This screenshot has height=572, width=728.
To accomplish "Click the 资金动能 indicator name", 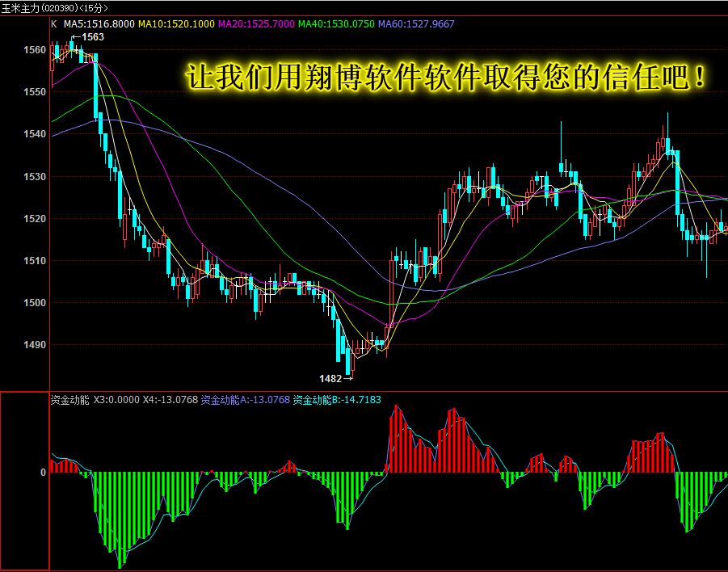I will click(69, 400).
